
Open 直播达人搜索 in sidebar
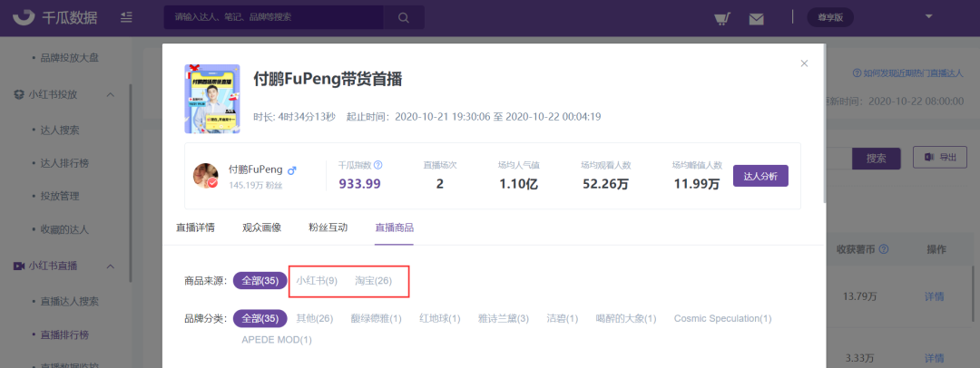[x=70, y=302]
